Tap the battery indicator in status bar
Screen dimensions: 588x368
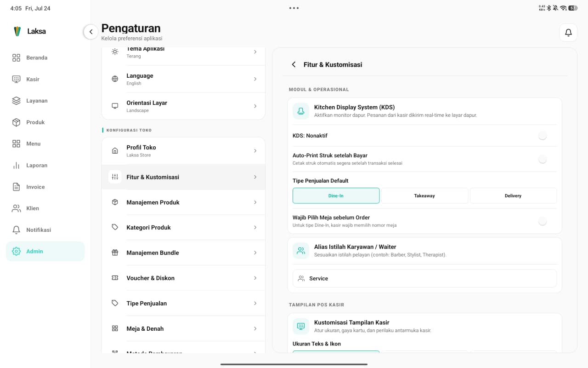click(x=573, y=8)
